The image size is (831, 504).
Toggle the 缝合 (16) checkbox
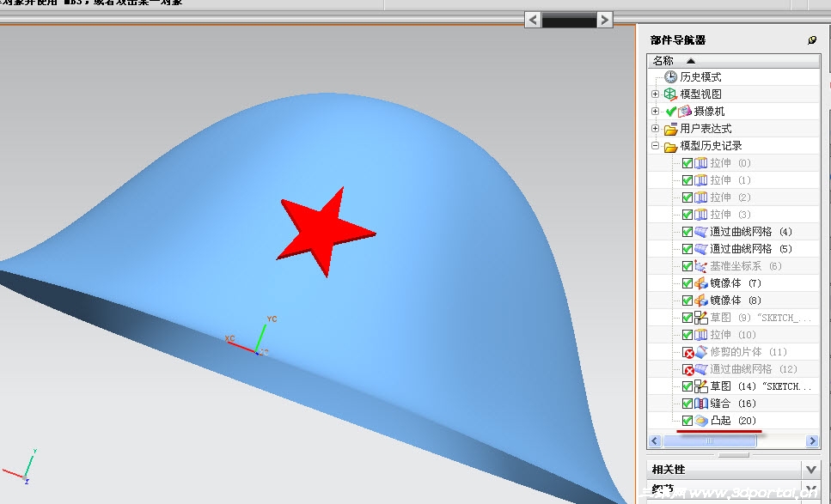(x=687, y=404)
